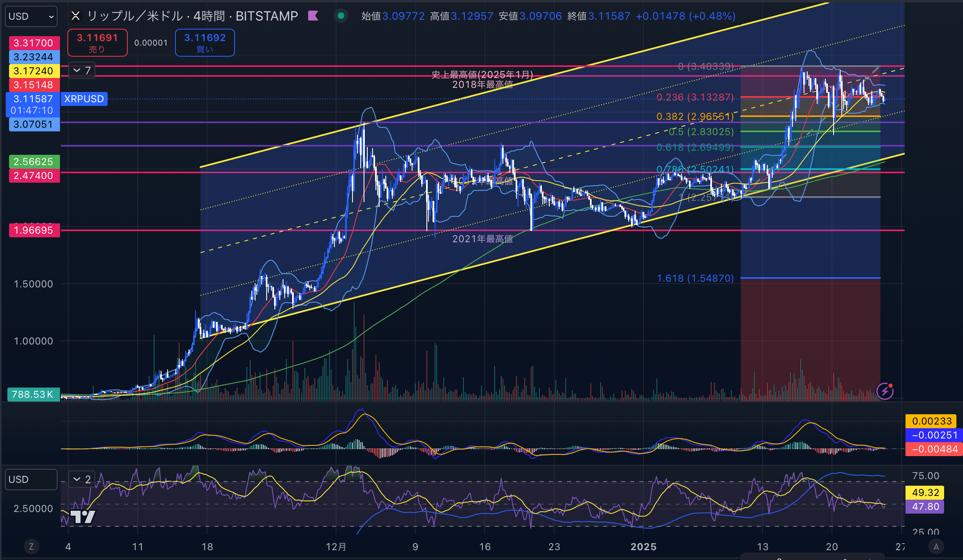Click the XRP symbol logo icon
The image size is (963, 560).
coord(76,16)
